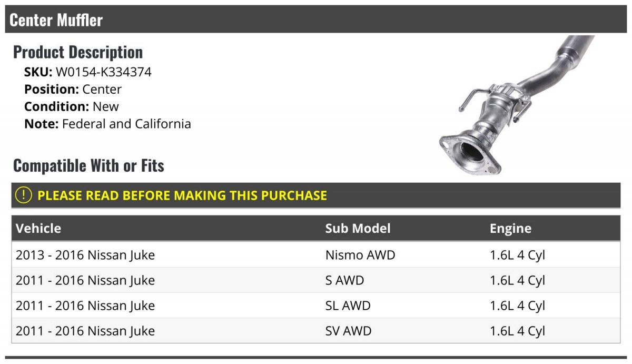
Task: Click the SV AWD sub model cell
Action: point(348,331)
